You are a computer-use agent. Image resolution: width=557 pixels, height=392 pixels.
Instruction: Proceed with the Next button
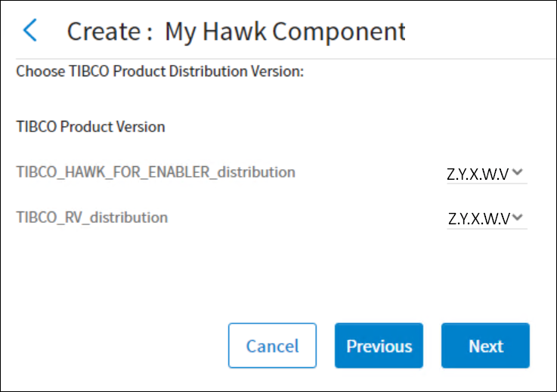[x=485, y=346]
